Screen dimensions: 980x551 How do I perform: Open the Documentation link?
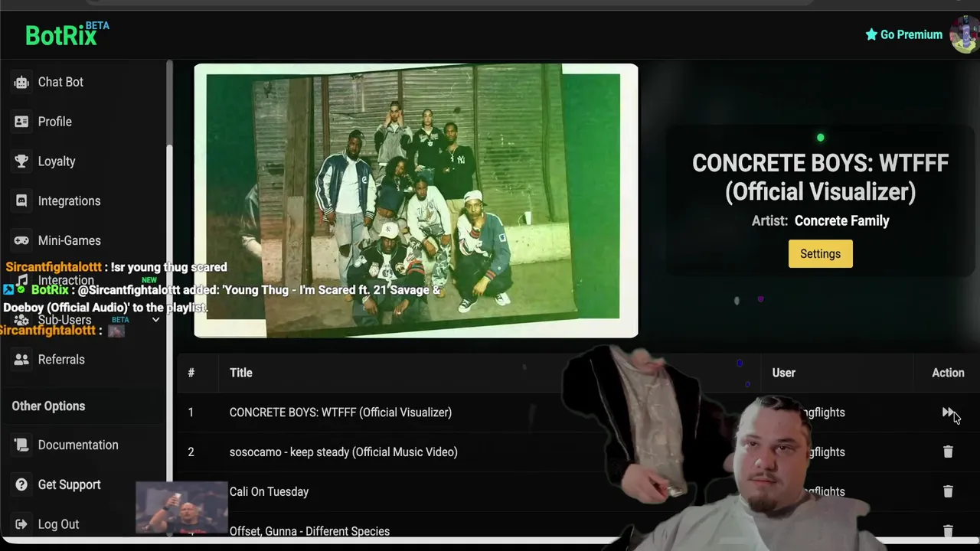(78, 445)
